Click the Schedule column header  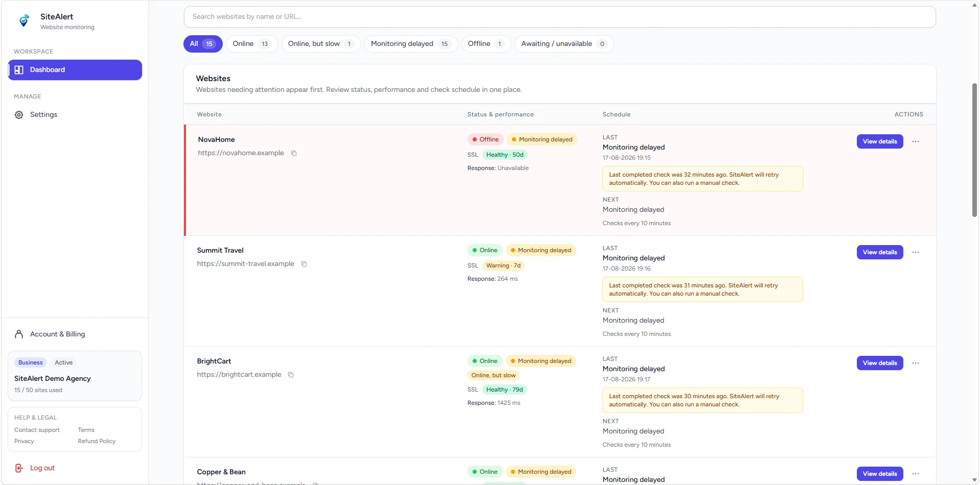point(616,115)
